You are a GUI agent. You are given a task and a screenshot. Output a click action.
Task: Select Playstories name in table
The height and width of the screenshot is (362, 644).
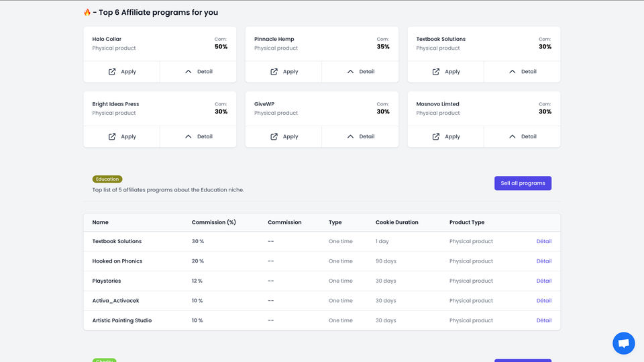107,281
